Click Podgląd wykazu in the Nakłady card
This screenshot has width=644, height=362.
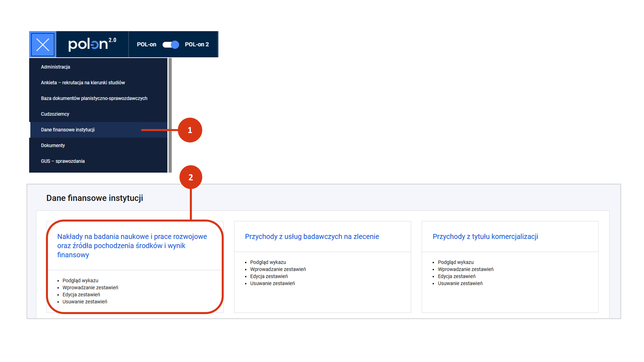pos(80,281)
